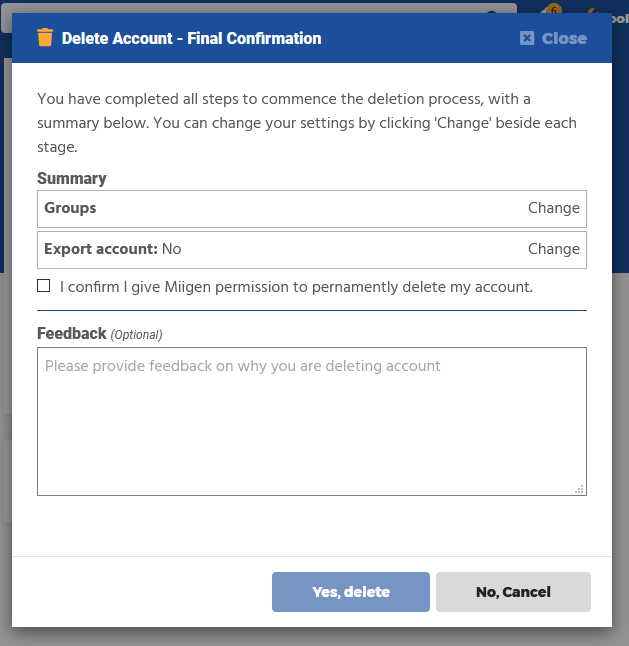Change the Export account setting
The width and height of the screenshot is (629, 646).
click(553, 249)
